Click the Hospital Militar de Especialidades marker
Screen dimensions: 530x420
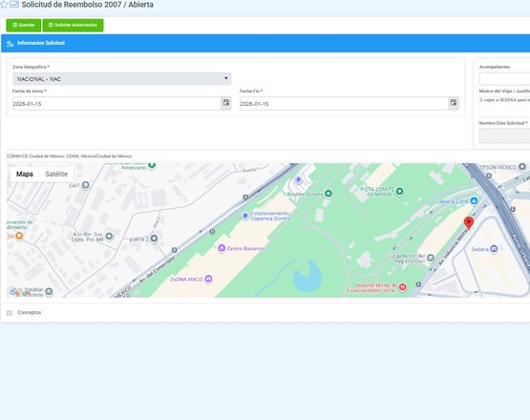pos(402,287)
